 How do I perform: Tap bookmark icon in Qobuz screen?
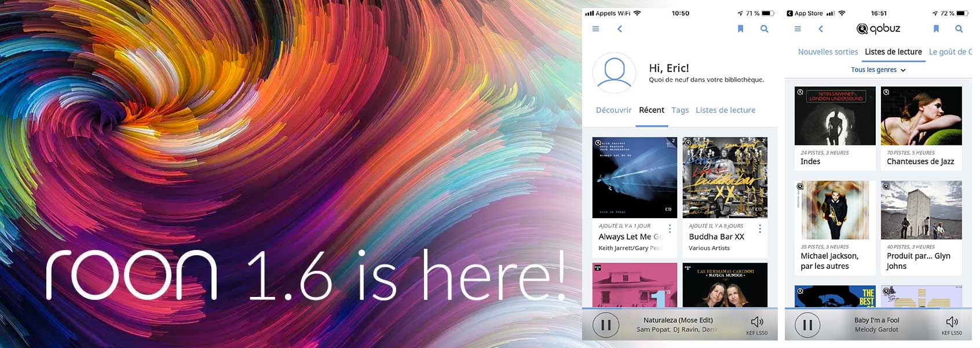click(936, 28)
